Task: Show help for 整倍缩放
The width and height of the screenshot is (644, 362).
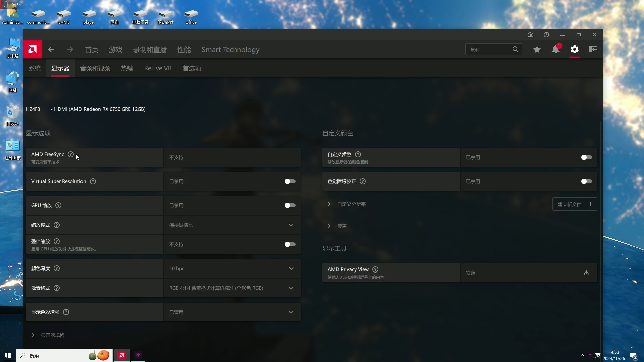Action: click(x=57, y=241)
